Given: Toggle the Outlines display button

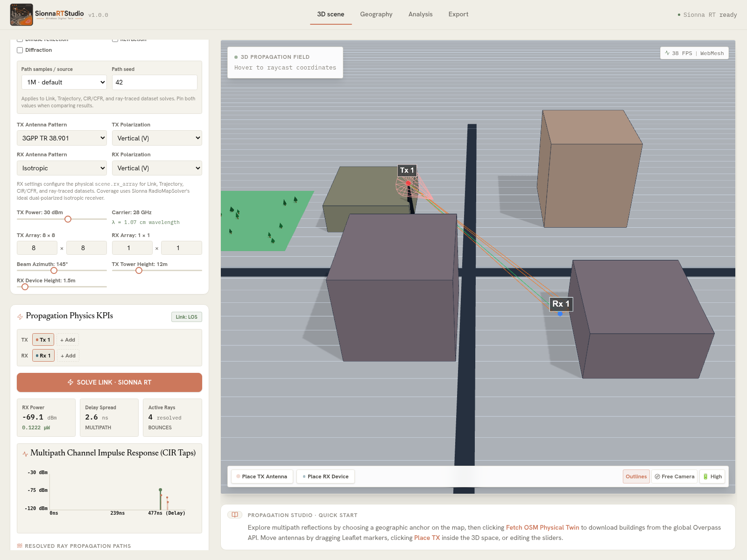Looking at the screenshot, I should coord(636,476).
